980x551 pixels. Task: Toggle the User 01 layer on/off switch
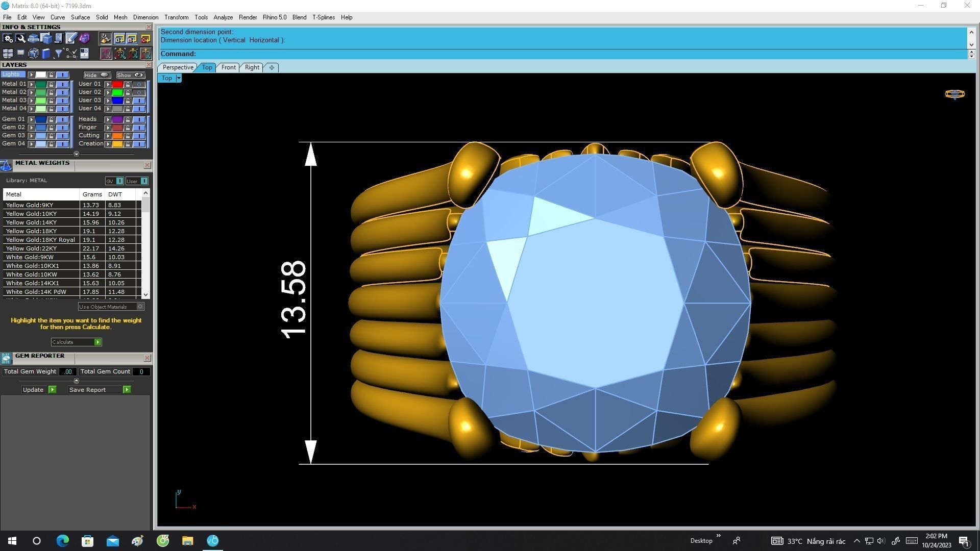tap(139, 84)
